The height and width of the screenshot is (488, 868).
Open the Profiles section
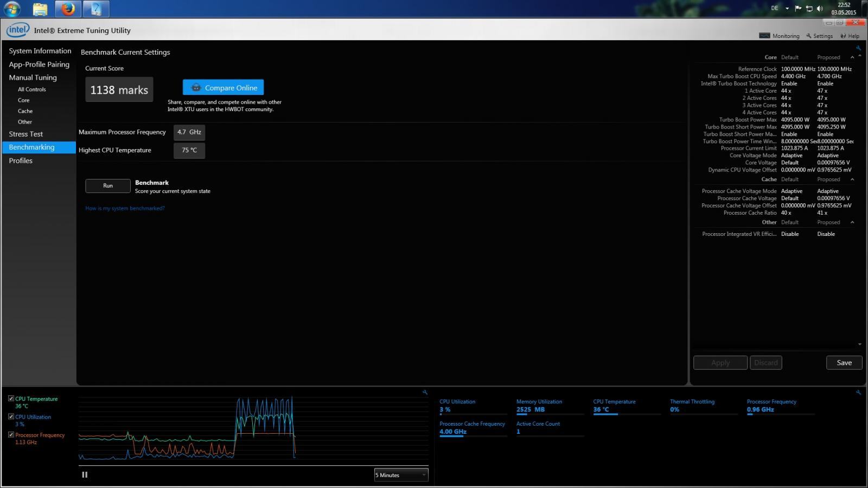click(x=21, y=160)
